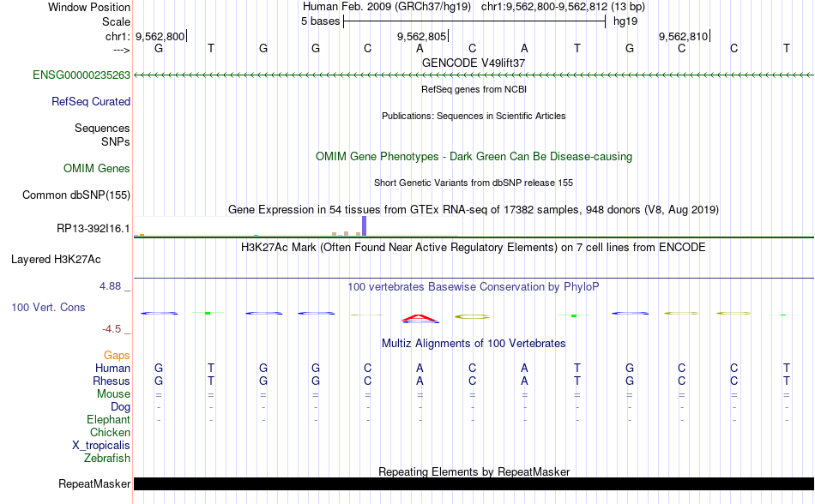
Task: Open the RefSeq Curated track label
Action: (90, 102)
